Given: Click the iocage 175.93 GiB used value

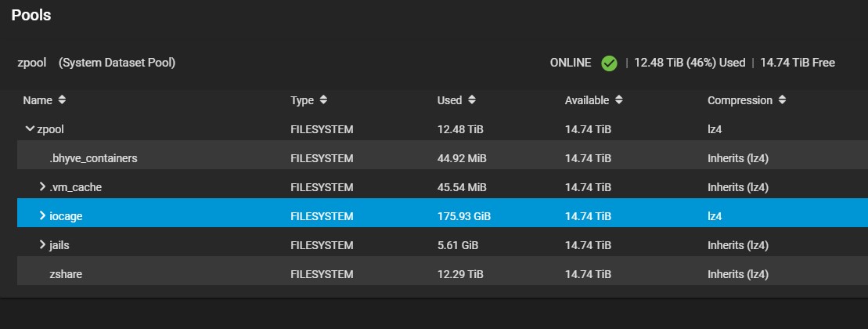Looking at the screenshot, I should tap(465, 215).
